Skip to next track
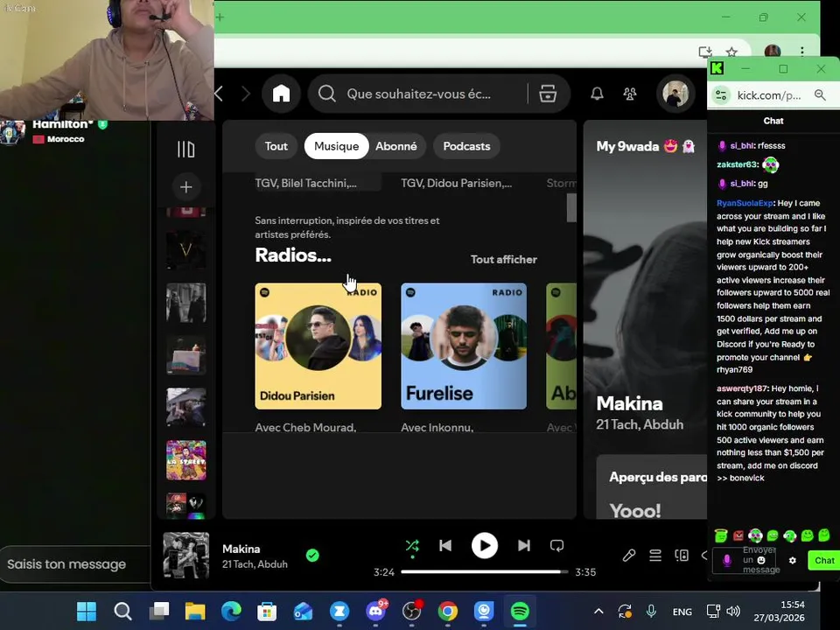 (x=524, y=545)
